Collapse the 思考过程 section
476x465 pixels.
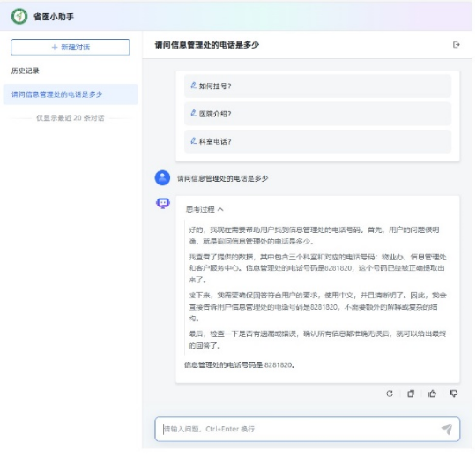[205, 209]
